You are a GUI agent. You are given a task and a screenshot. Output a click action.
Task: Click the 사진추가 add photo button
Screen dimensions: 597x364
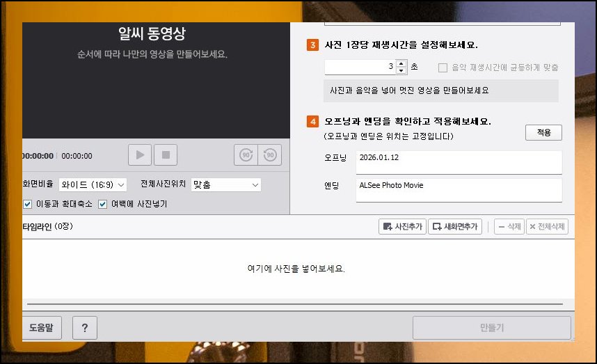pos(402,227)
